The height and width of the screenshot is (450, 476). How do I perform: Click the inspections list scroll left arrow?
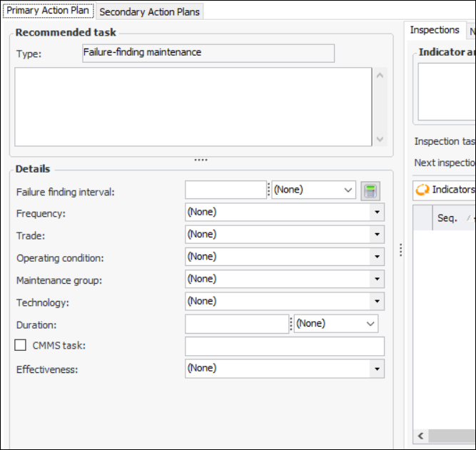421,436
